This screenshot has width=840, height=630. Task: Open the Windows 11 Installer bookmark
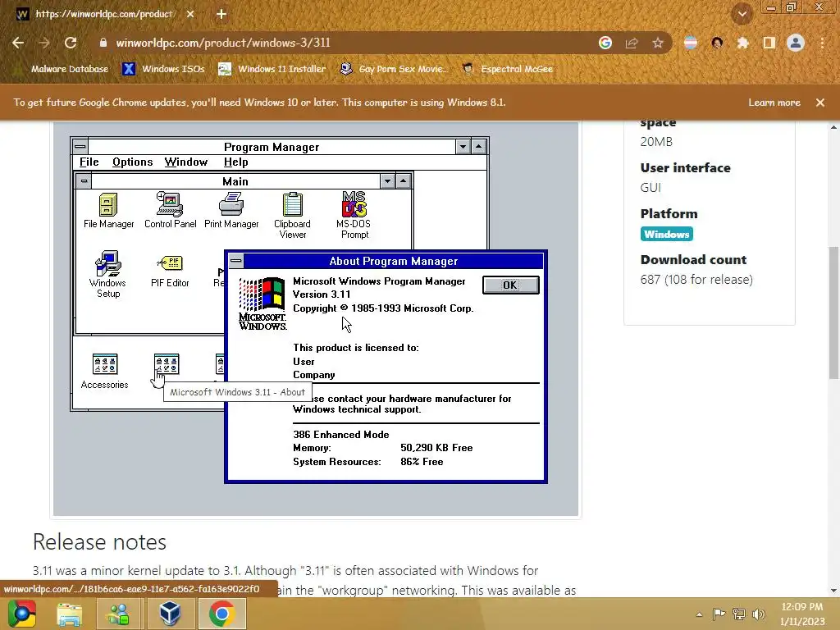[272, 69]
